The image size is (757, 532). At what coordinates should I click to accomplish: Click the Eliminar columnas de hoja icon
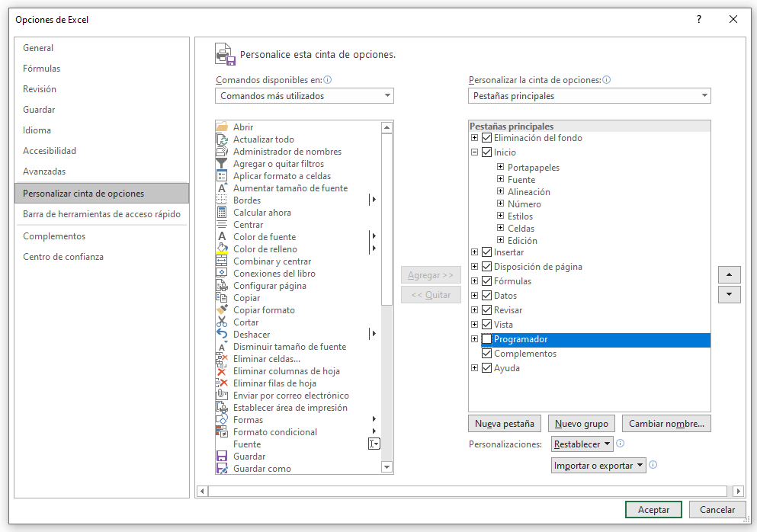point(222,371)
